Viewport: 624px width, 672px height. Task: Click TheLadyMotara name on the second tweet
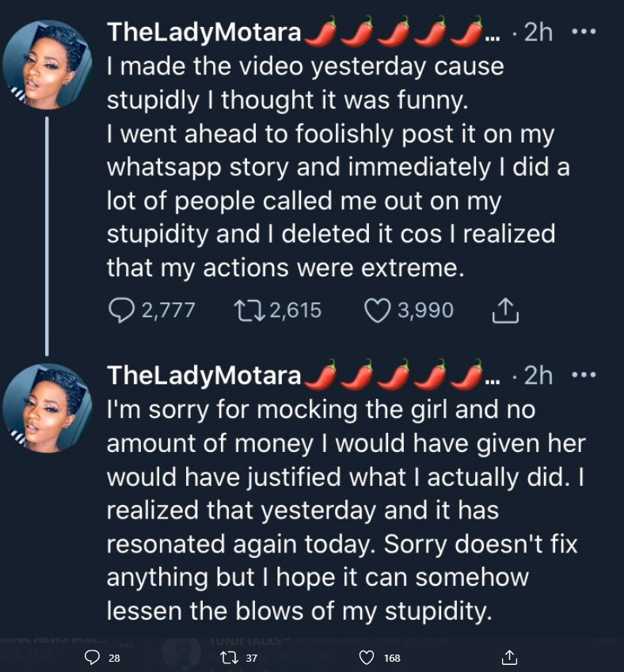coord(204,375)
